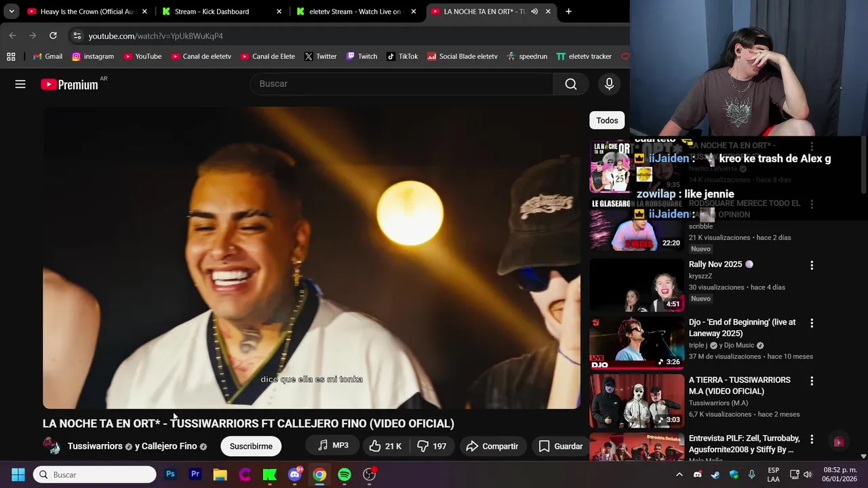Open the browser apps grid shortcut
The height and width of the screenshot is (488, 868).
tap(11, 56)
